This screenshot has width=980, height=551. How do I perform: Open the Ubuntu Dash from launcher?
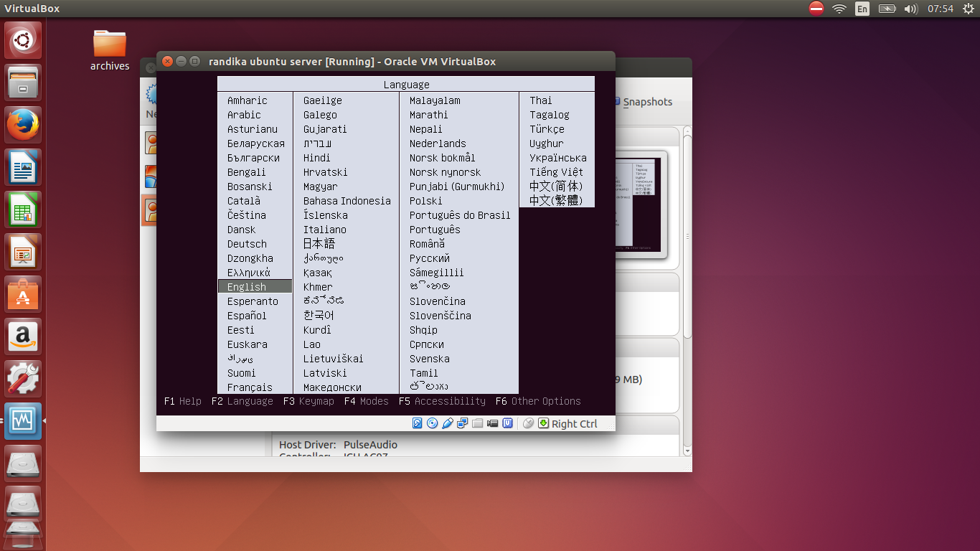point(23,40)
